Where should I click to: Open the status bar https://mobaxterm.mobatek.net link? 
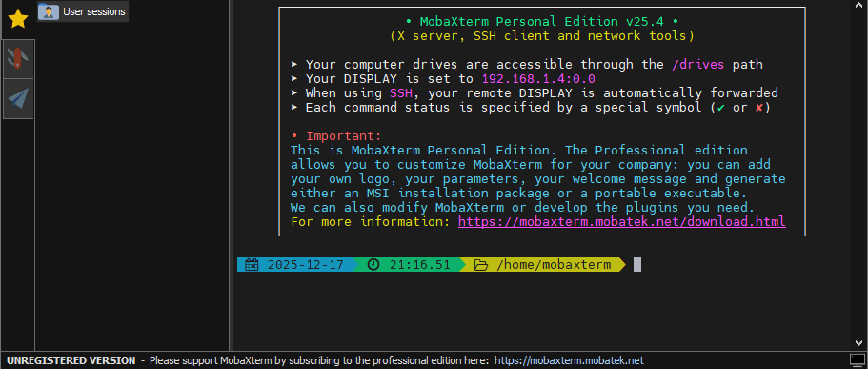coord(569,360)
